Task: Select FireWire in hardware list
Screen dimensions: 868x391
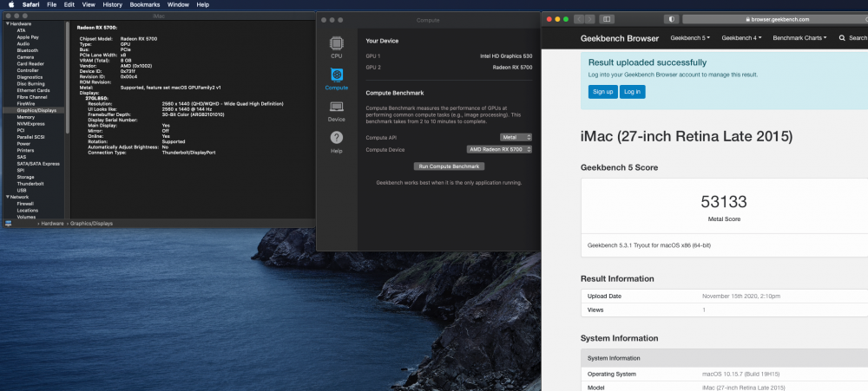Action: pyautogui.click(x=25, y=103)
